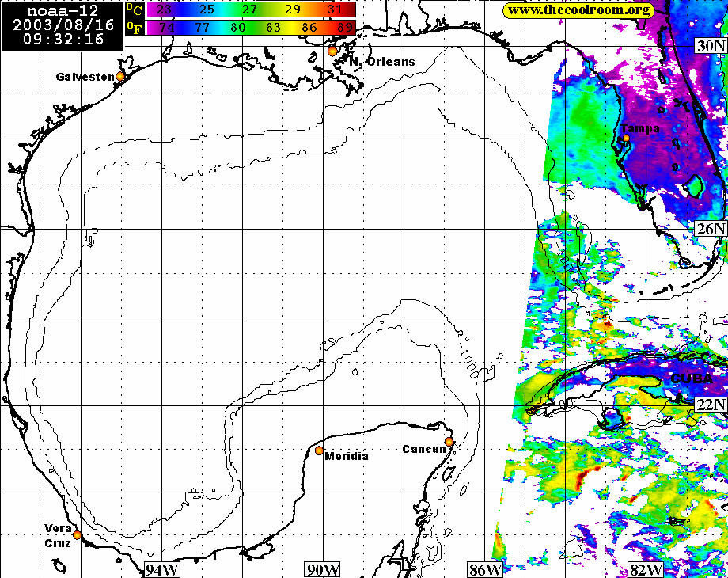Click the 22N latitude label
Screen dimensions: 728x578
pyautogui.click(x=711, y=405)
